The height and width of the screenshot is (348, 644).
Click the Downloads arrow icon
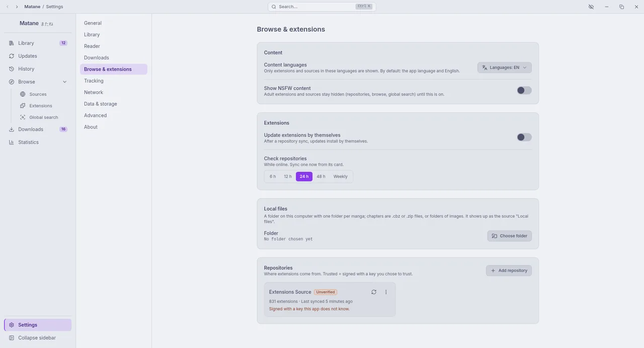tap(12, 129)
